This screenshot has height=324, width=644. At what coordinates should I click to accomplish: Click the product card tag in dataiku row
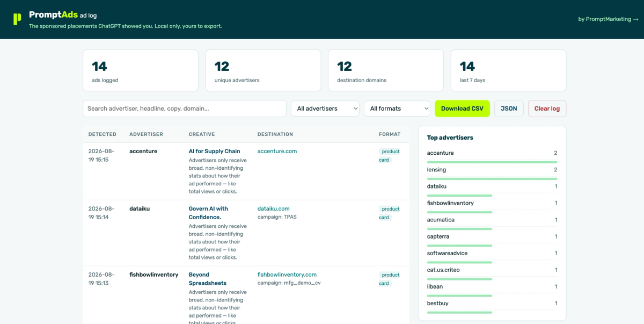[x=390, y=213]
